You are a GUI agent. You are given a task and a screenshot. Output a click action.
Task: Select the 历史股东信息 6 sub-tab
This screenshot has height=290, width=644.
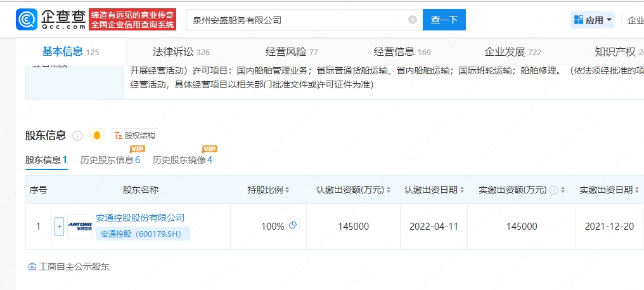(110, 160)
